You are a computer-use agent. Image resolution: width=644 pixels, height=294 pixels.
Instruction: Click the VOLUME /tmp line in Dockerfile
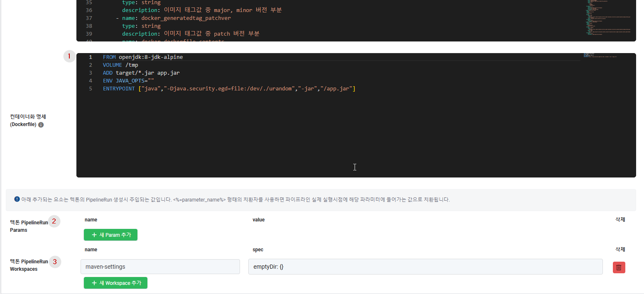click(120, 65)
